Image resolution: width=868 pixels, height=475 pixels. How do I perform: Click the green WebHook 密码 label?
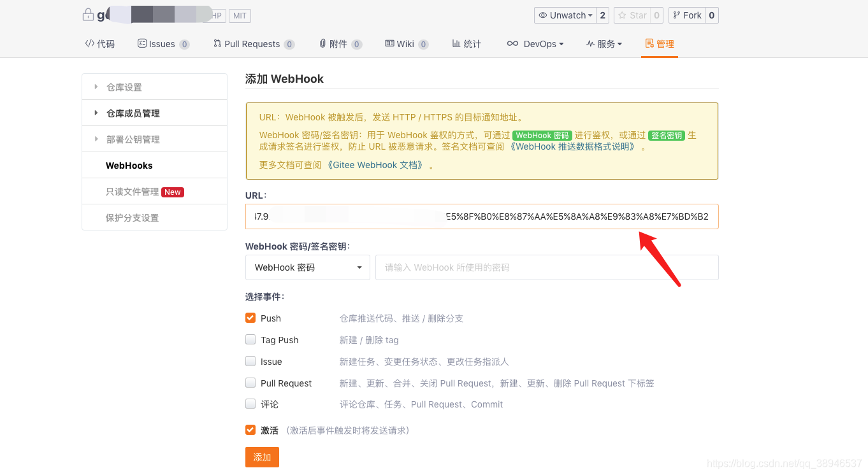tap(542, 136)
